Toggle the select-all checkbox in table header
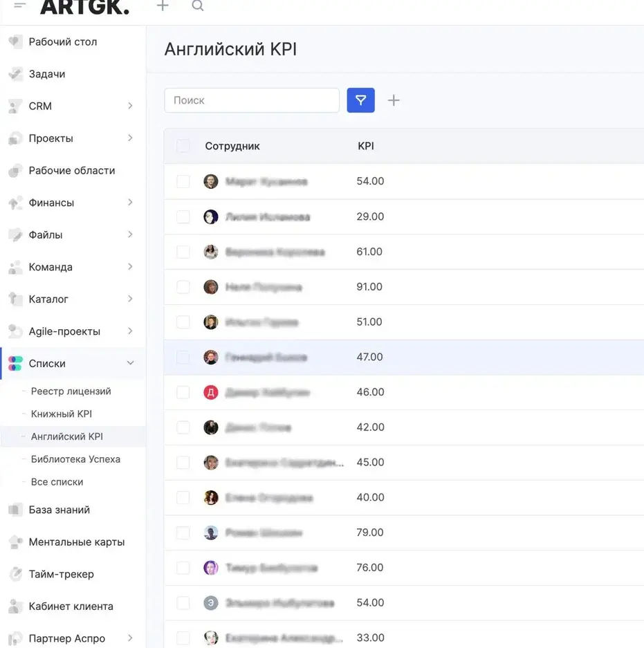The width and height of the screenshot is (644, 648). point(183,146)
